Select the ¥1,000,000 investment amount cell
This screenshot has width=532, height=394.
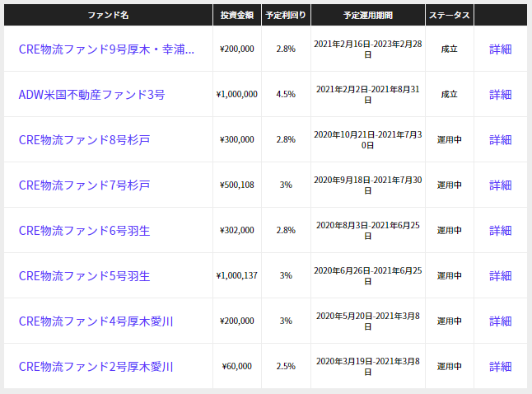click(237, 94)
